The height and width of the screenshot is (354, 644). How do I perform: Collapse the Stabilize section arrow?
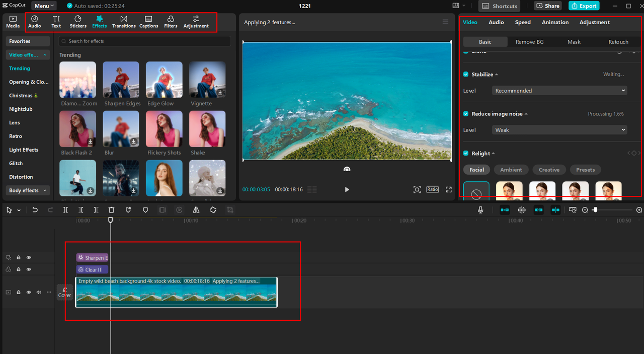click(x=497, y=75)
